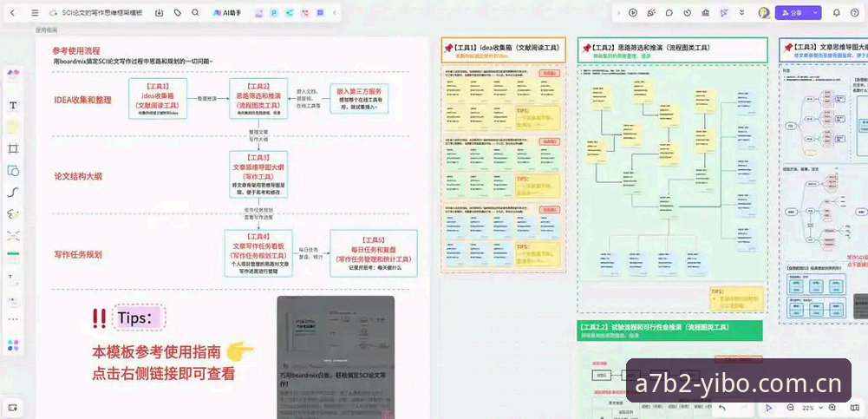This screenshot has height=419, width=868.
Task: Open comments with speech bubble icon
Action: click(669, 13)
